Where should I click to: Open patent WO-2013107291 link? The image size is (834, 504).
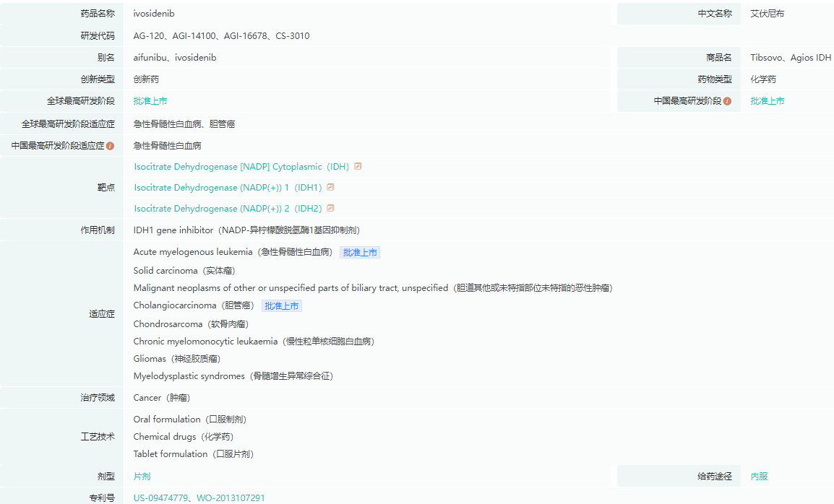coord(231,498)
